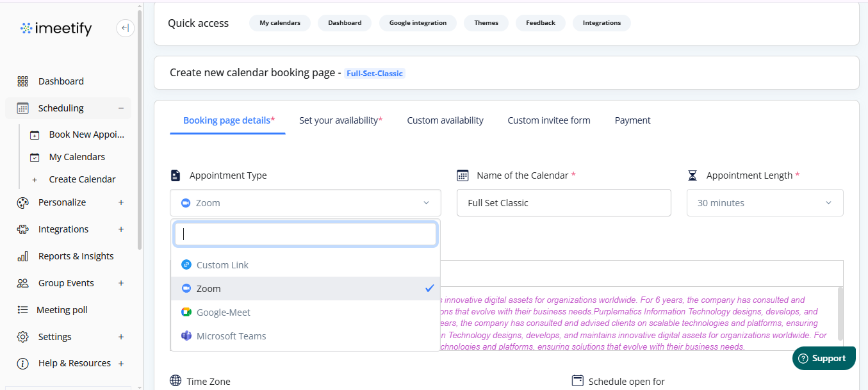This screenshot has height=390, width=868.
Task: Click the Personalize palette icon
Action: [x=23, y=202]
